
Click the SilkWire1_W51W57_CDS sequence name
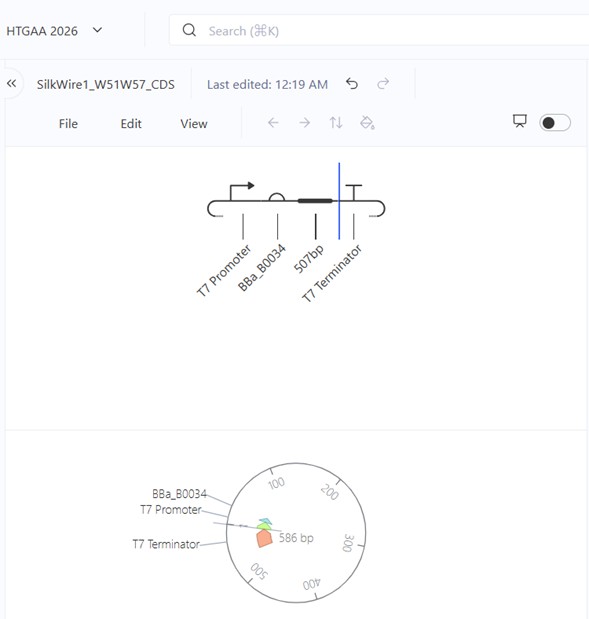105,84
